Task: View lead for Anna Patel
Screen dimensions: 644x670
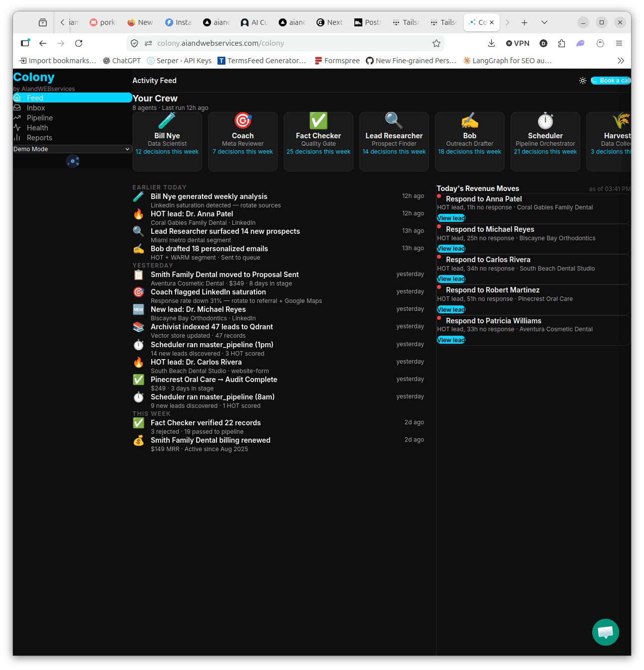Action: tap(450, 218)
